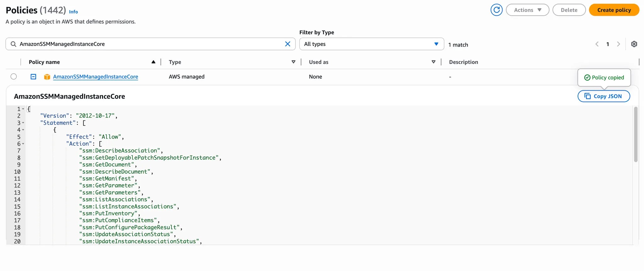
Task: Open the Info link beside Policies
Action: (x=73, y=12)
